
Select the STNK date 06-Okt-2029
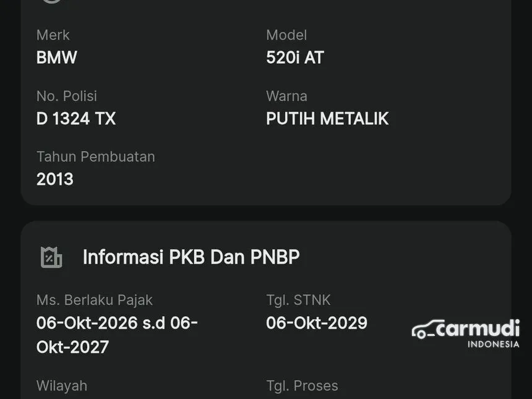pyautogui.click(x=317, y=323)
